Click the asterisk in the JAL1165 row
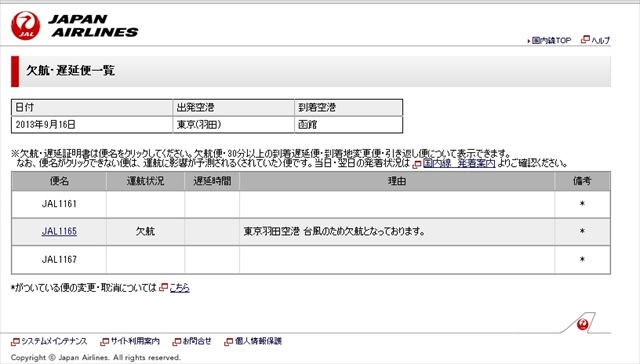 (x=582, y=231)
